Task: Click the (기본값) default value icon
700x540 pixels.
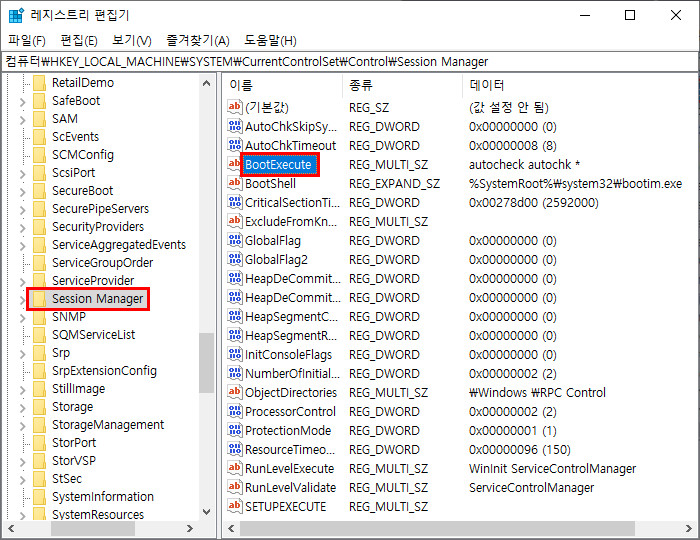Action: point(234,107)
